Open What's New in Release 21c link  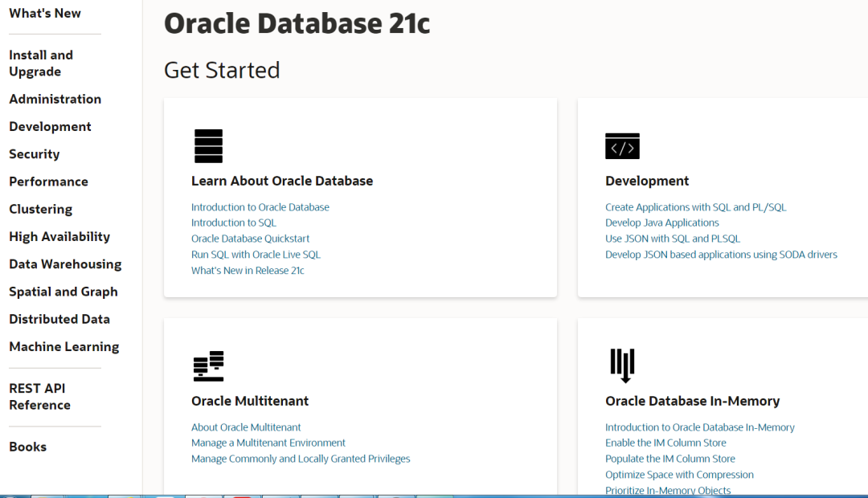[248, 271]
